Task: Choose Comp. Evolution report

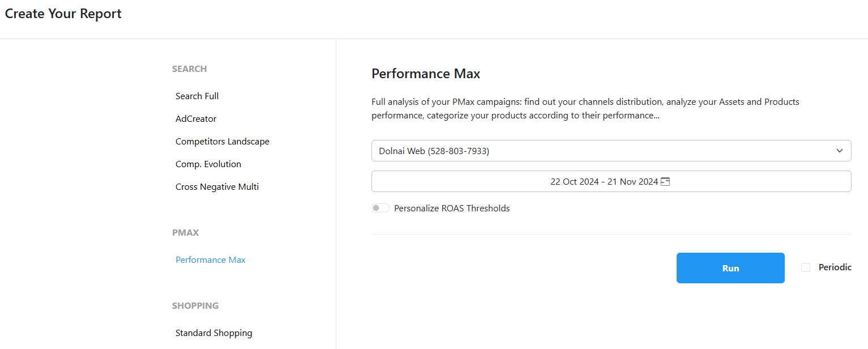Action: click(208, 164)
